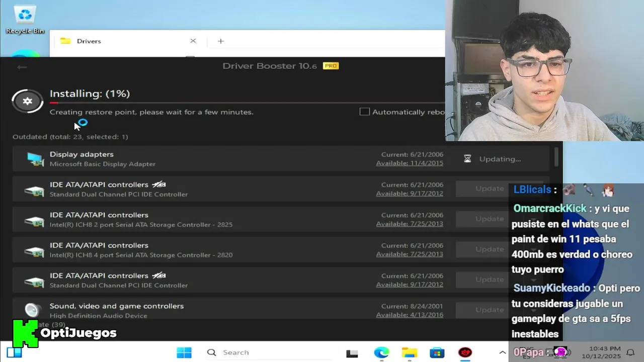Enable Automatically reboot checkbox
The image size is (644, 362).
(365, 112)
